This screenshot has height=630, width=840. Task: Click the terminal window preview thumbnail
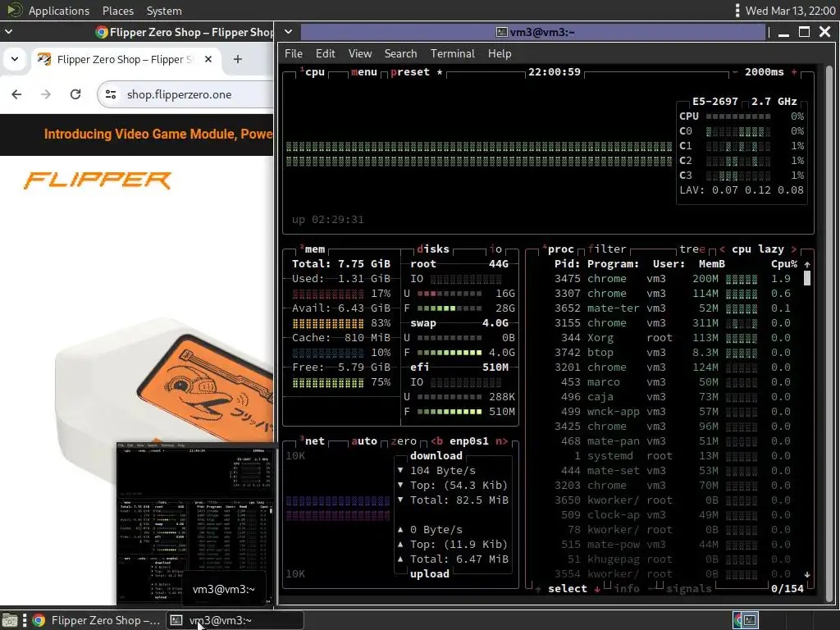click(195, 524)
